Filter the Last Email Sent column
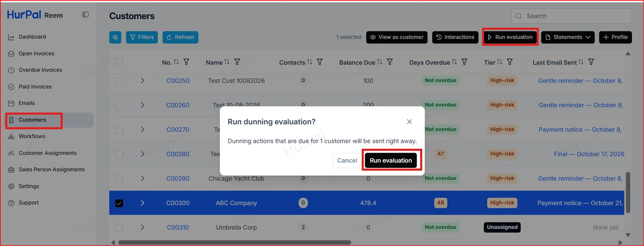The height and width of the screenshot is (246, 644). (x=591, y=62)
